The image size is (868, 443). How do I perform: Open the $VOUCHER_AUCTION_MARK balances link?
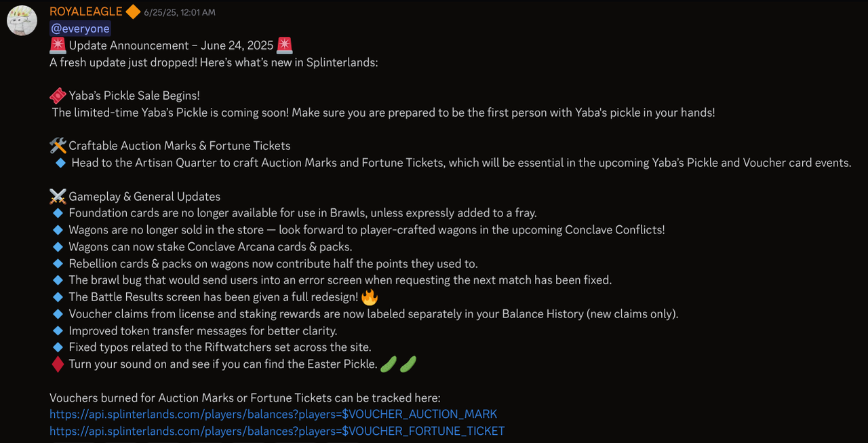[273, 414]
